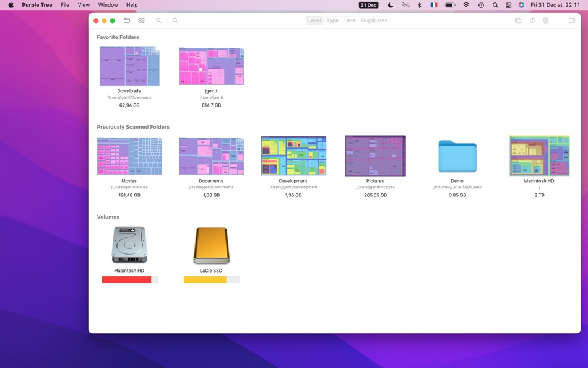
Task: Click the LaCie SSD volume name label
Action: [211, 270]
